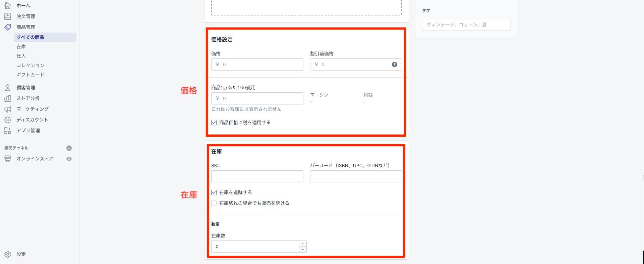Image resolution: width=644 pixels, height=264 pixels.
Task: Click the SKU input field
Action: [x=257, y=176]
